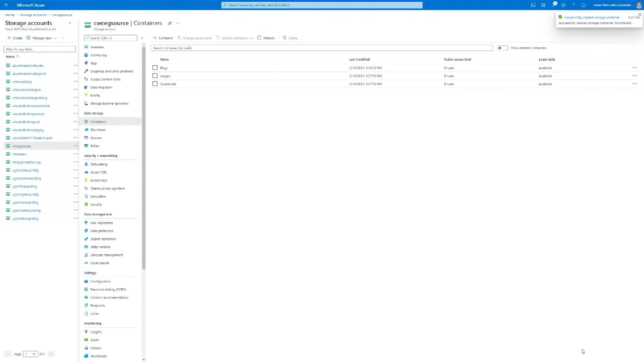644x362 pixels.
Task: Select the $logs container checkbox
Action: [155, 67]
